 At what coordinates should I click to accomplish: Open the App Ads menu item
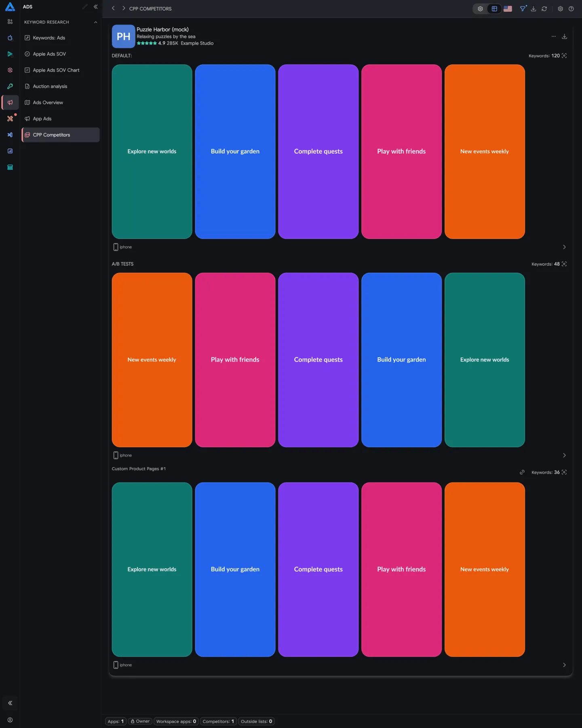(61, 119)
